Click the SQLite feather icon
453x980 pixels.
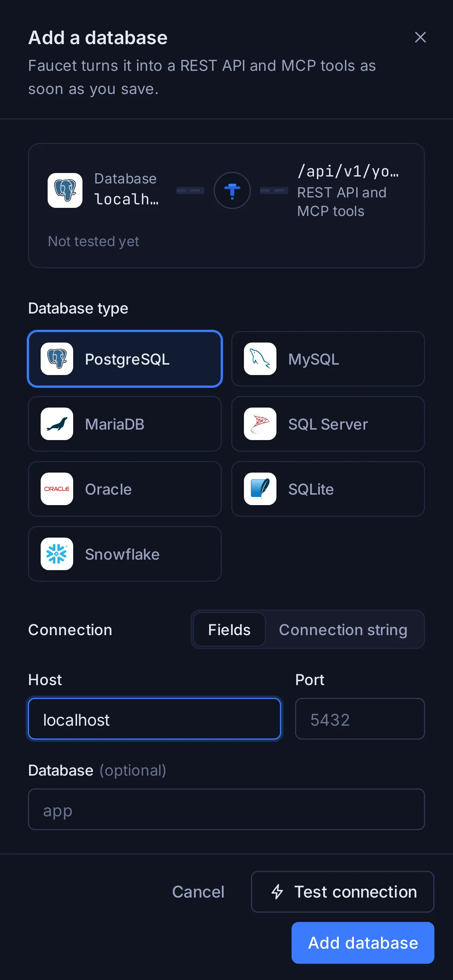coord(260,489)
